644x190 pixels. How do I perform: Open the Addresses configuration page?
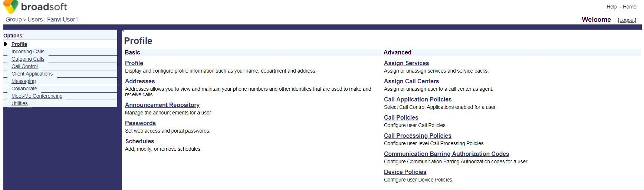pos(140,81)
